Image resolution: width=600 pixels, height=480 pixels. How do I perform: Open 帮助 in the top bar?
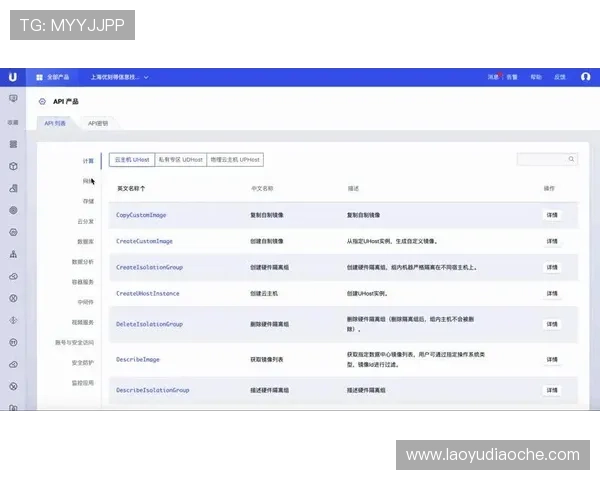(536, 77)
